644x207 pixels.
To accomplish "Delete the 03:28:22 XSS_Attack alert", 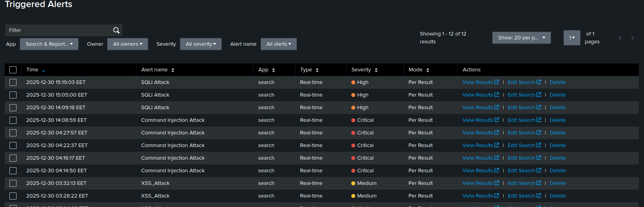I will click(557, 196).
